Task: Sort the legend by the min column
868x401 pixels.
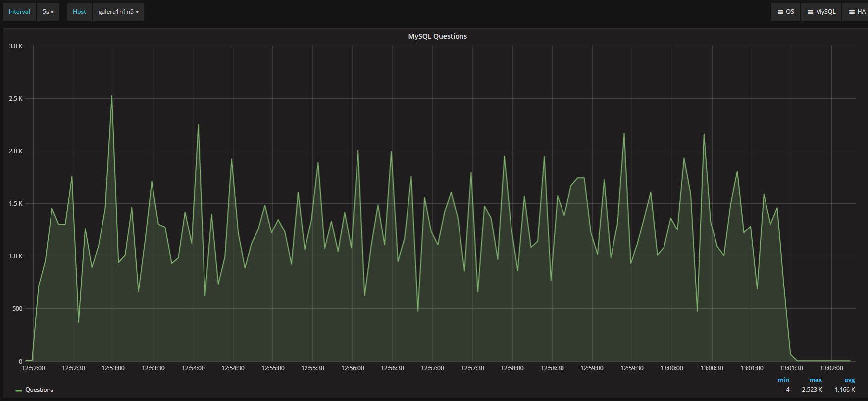Action: pos(783,380)
